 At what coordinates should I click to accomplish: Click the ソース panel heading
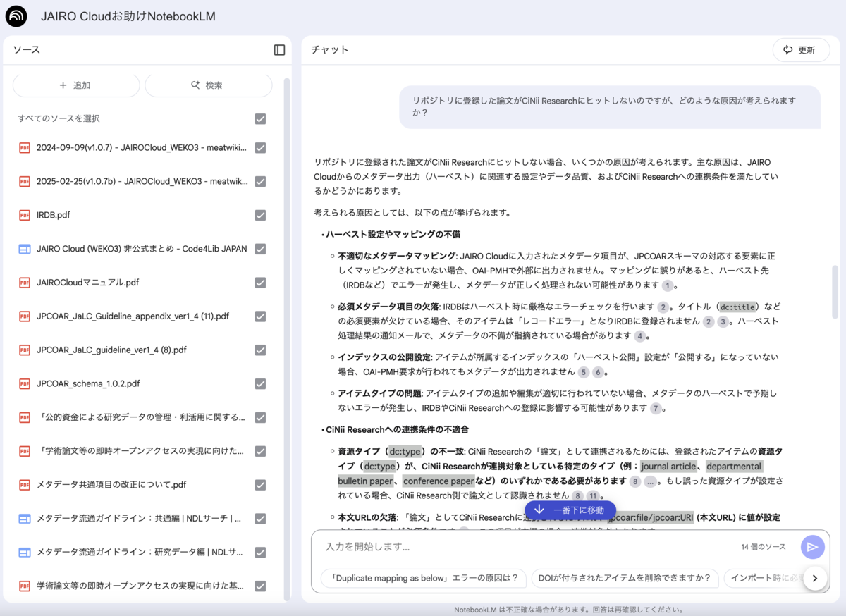tap(27, 50)
